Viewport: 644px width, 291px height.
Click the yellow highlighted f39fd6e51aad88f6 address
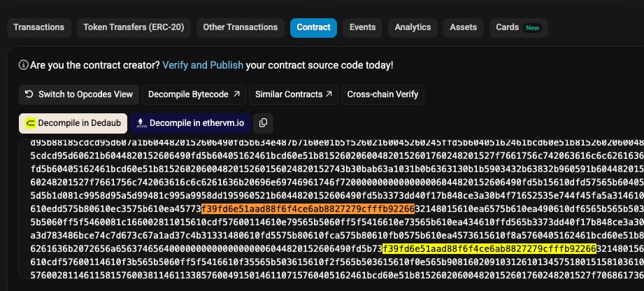[x=489, y=248]
